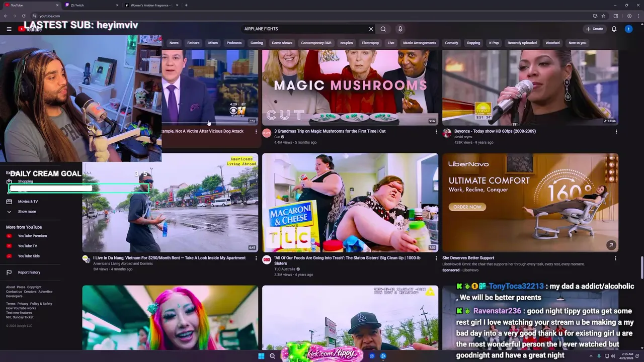The width and height of the screenshot is (644, 362).
Task: Select the Gaming filter chip
Action: click(x=257, y=43)
